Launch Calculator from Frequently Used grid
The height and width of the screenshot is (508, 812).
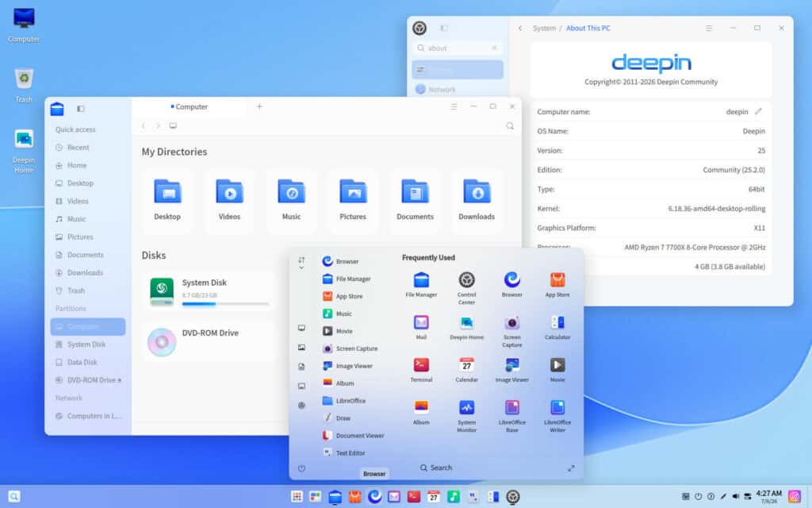click(x=557, y=327)
